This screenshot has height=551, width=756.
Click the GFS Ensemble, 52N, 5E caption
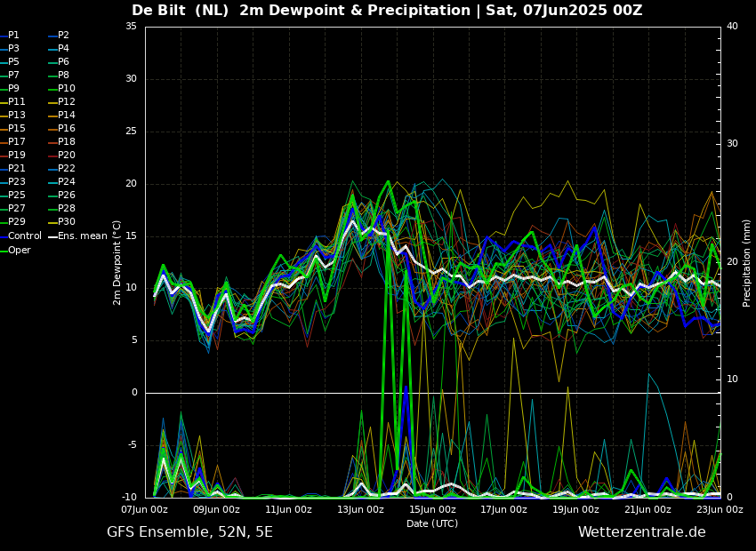coord(189,532)
